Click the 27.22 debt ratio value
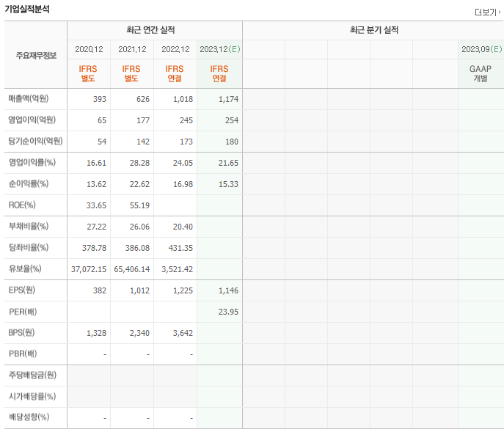 point(96,227)
